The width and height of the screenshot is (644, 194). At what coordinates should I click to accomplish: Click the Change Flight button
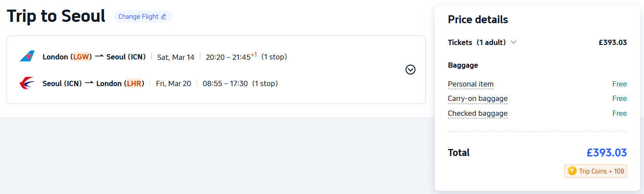coord(143,17)
